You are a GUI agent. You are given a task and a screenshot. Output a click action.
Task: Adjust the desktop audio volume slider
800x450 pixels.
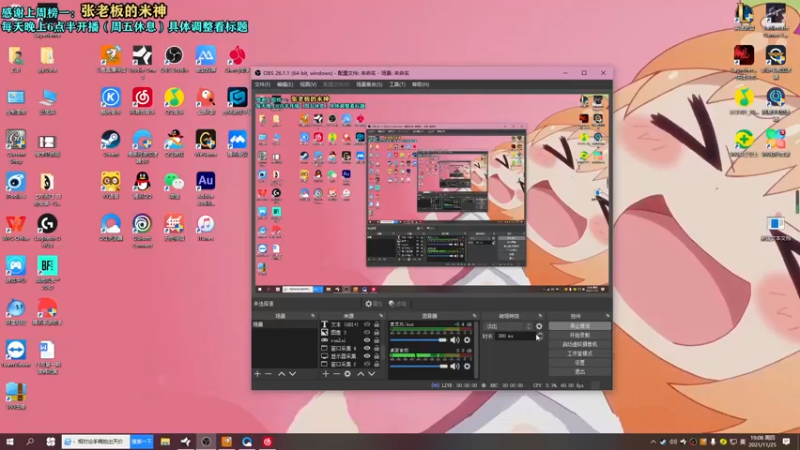coord(418,366)
